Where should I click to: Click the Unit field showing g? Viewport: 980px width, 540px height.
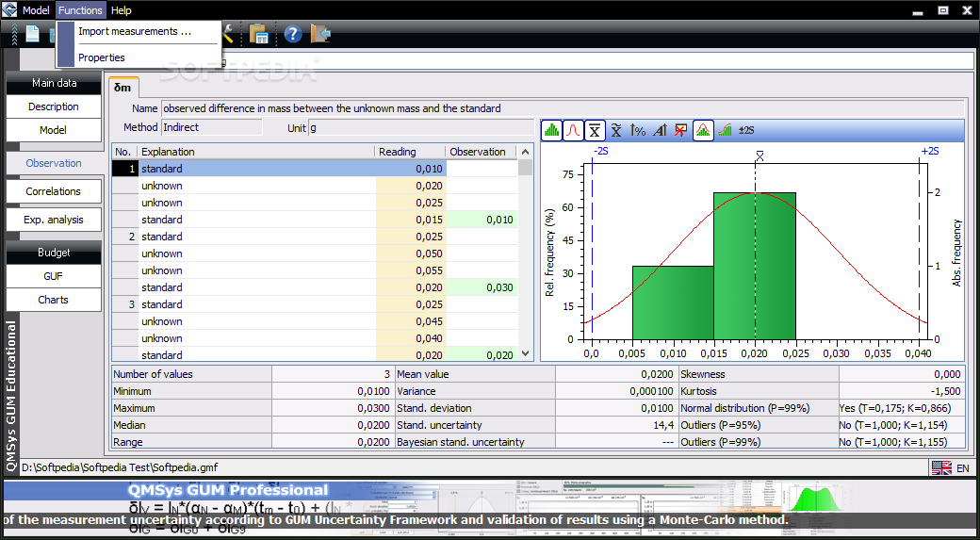click(x=422, y=127)
